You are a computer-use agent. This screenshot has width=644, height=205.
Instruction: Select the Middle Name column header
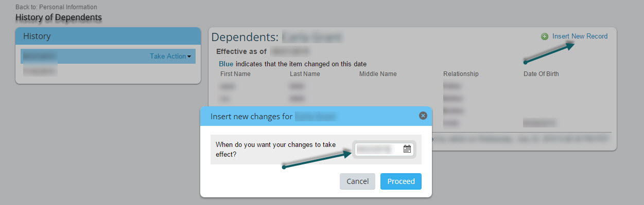coord(378,74)
